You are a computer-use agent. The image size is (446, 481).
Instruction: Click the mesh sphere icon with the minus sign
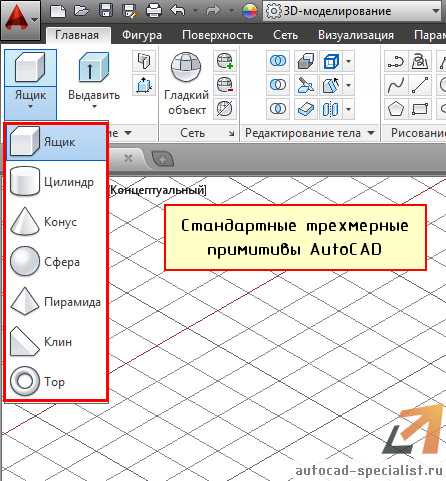pos(225,85)
